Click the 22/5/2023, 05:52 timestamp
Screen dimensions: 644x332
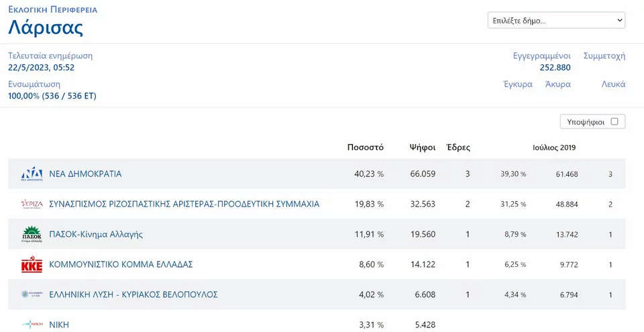pos(42,67)
